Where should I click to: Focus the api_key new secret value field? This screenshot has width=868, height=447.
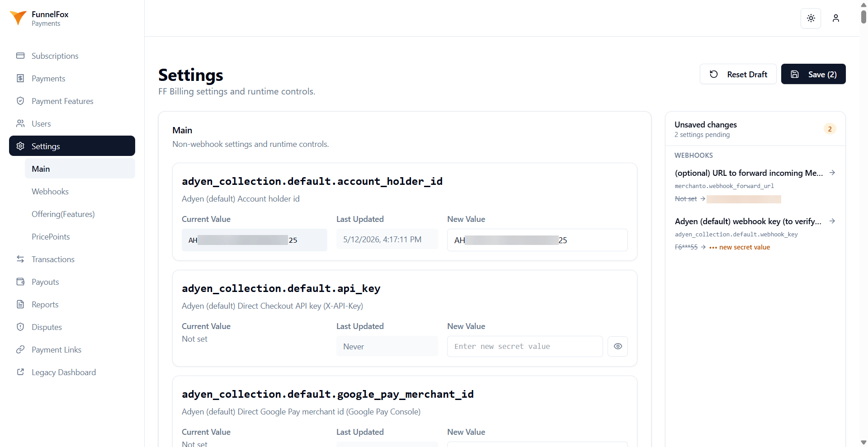coord(525,346)
